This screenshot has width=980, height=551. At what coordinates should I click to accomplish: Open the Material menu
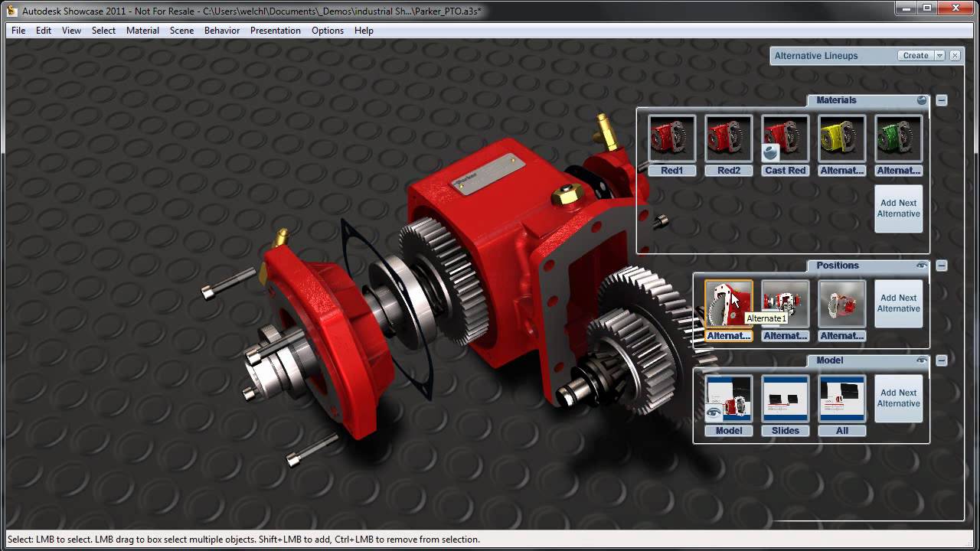142,31
